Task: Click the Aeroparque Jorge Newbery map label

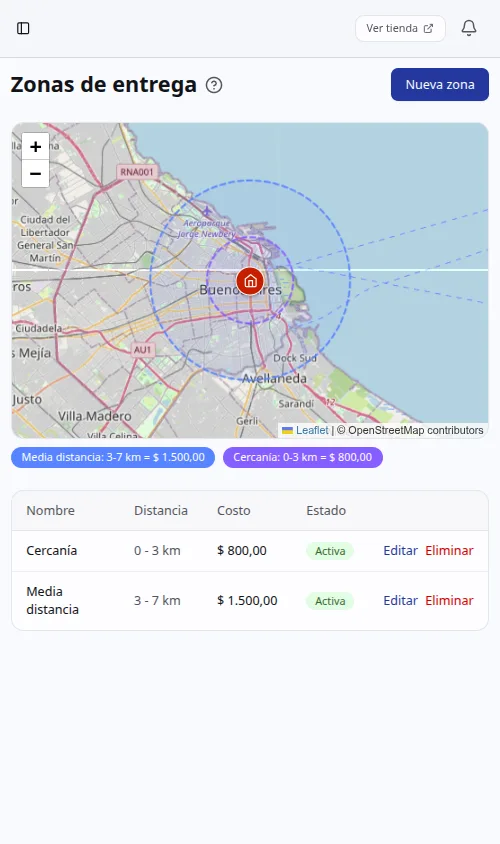Action: [x=207, y=228]
